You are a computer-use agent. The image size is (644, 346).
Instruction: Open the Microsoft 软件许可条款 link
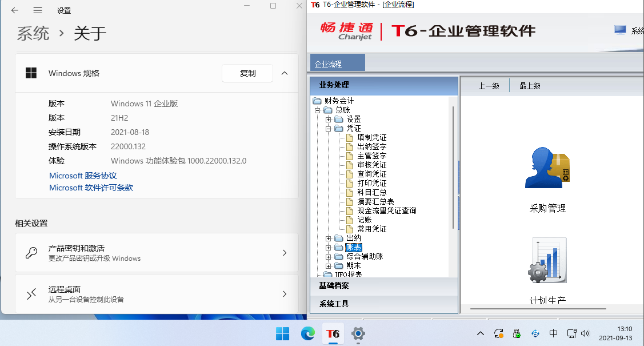(91, 188)
